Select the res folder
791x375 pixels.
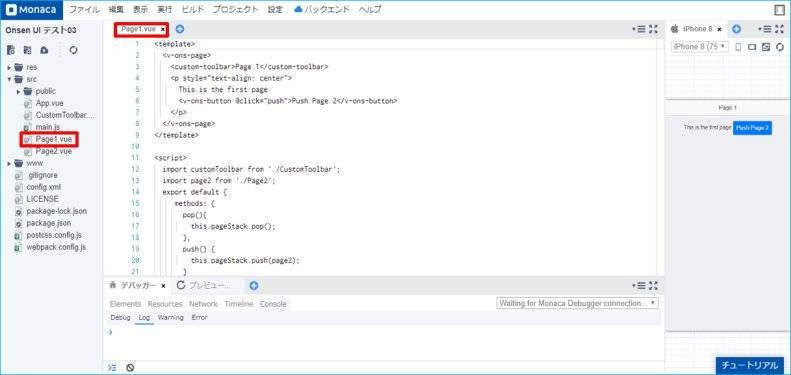tap(31, 67)
